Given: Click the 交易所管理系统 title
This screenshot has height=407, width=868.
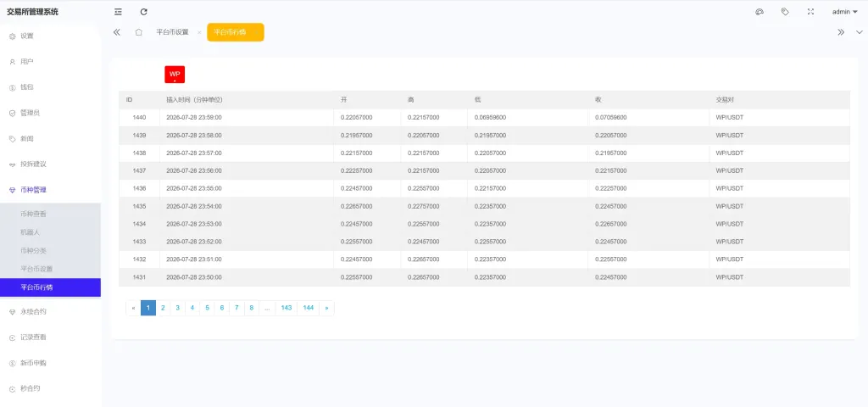Looking at the screenshot, I should point(32,12).
